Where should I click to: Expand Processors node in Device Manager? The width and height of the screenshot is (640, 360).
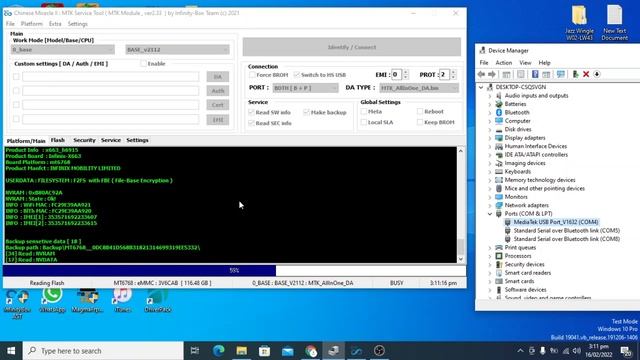490,256
